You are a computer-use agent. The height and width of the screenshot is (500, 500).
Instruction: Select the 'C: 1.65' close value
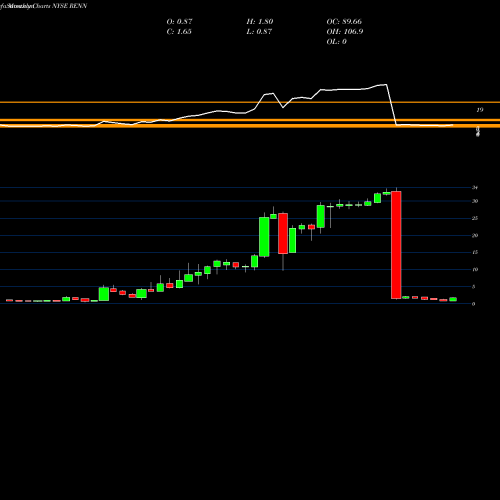(179, 31)
